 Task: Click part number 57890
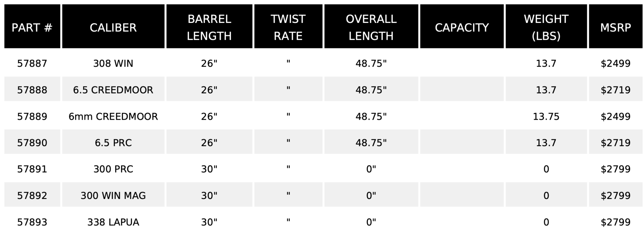point(32,143)
